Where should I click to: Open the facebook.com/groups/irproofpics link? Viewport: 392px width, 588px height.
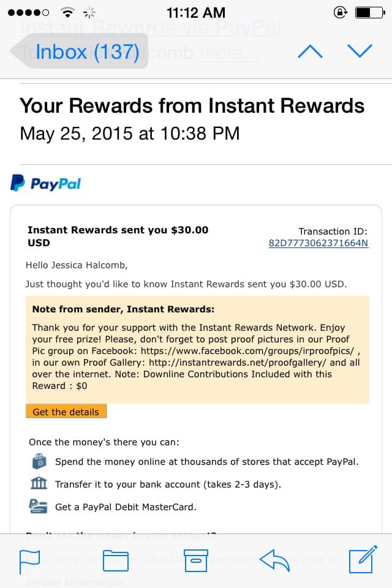pos(247,351)
